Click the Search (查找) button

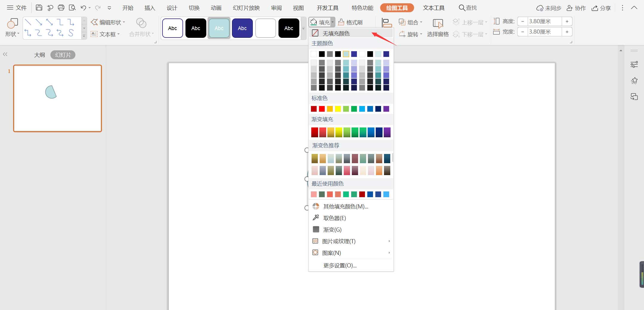(x=468, y=8)
